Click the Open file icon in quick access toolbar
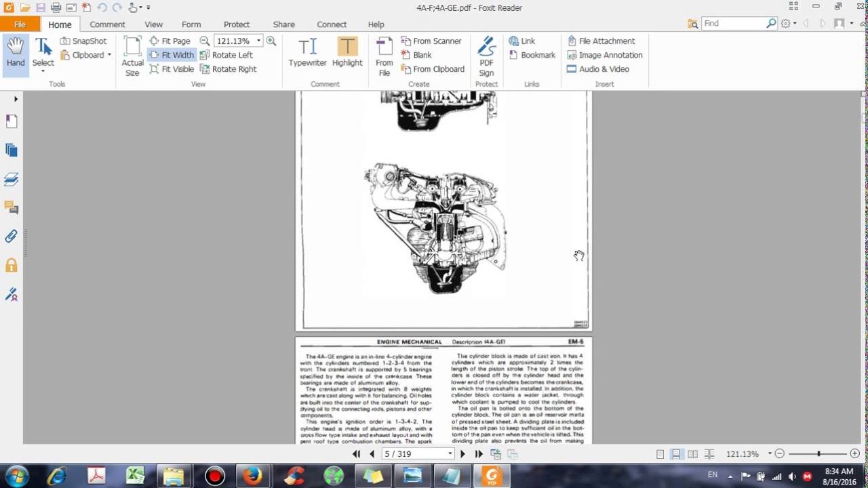Viewport: 868px width, 488px height. coord(25,7)
